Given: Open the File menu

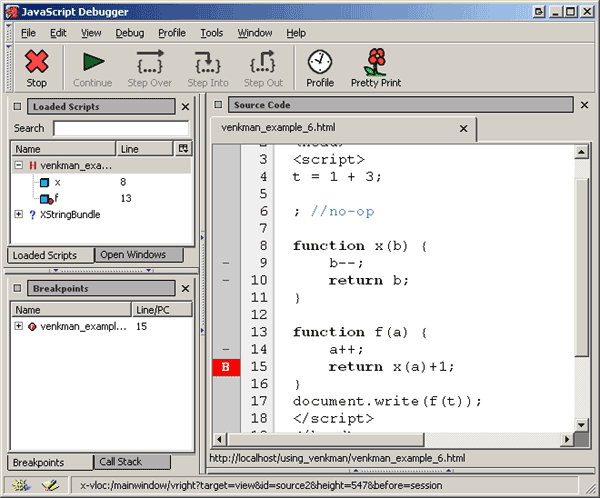Looking at the screenshot, I should click(28, 33).
